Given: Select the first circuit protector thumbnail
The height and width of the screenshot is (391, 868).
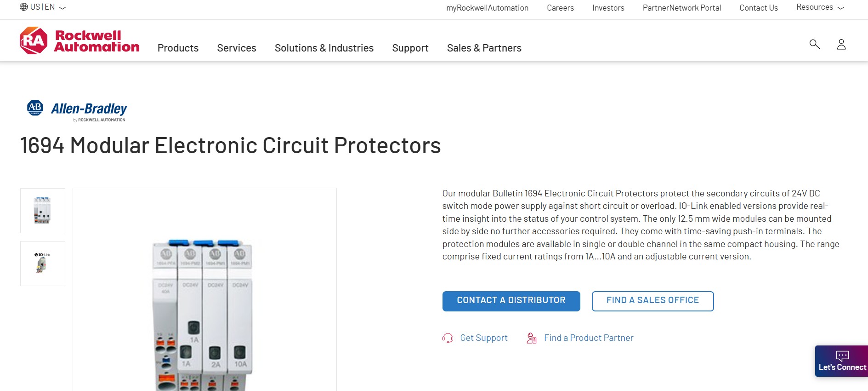Looking at the screenshot, I should click(43, 211).
